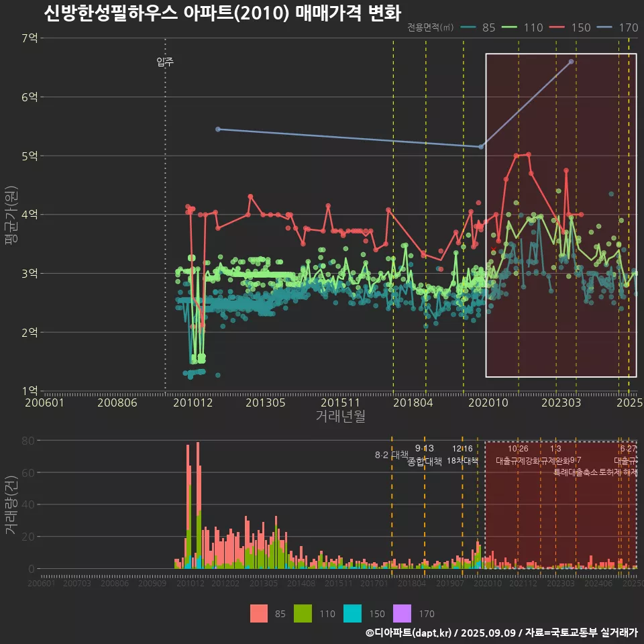
Task: Click the 10·26 대출규제강화 marker label
Action: [x=518, y=455]
